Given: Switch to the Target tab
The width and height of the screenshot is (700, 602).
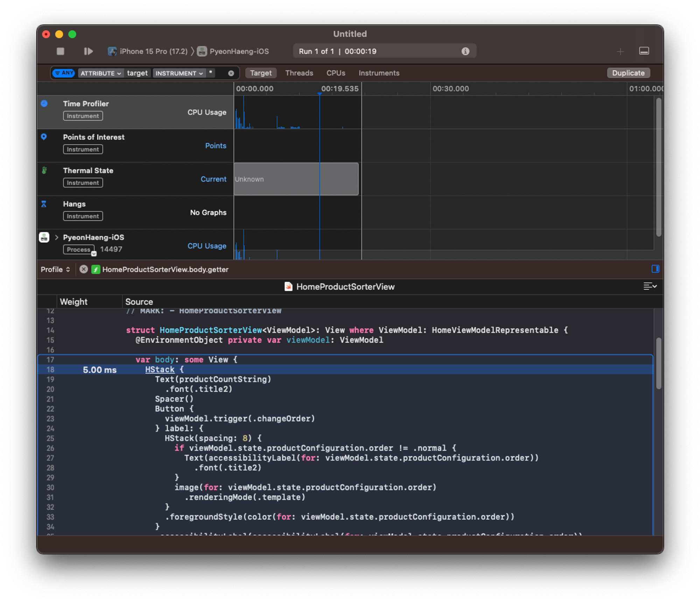Looking at the screenshot, I should [x=261, y=73].
